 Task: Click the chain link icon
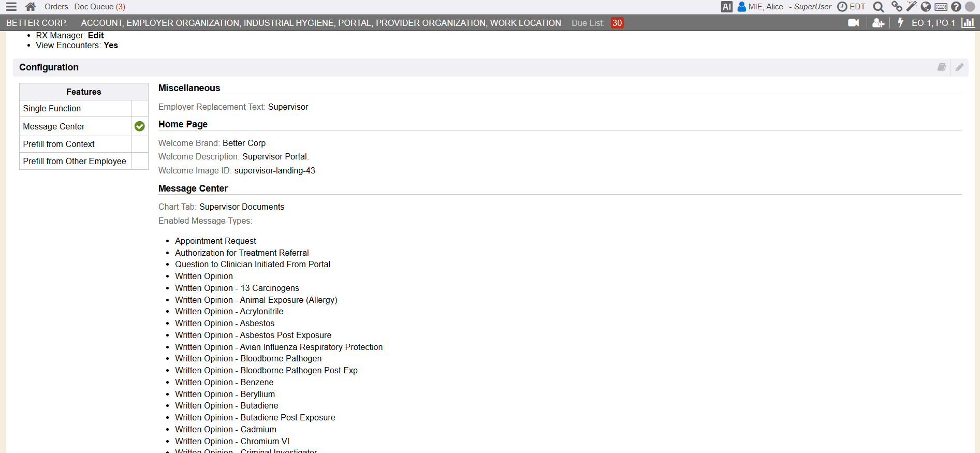896,7
